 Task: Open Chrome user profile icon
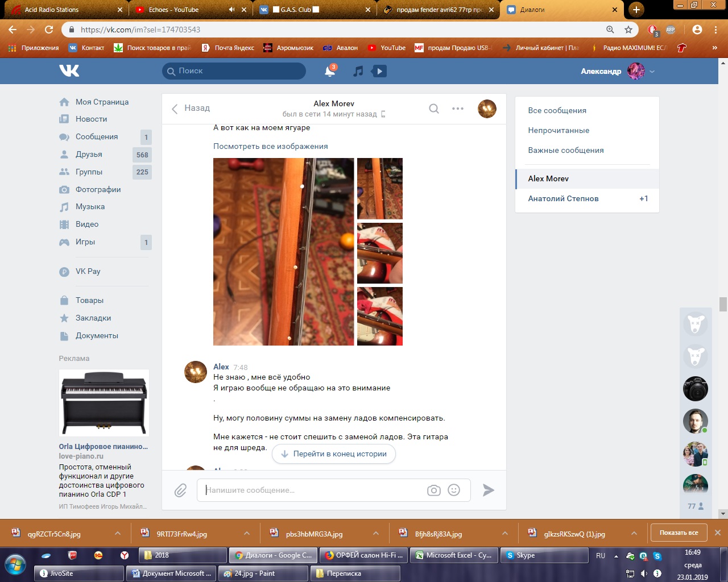pos(697,30)
